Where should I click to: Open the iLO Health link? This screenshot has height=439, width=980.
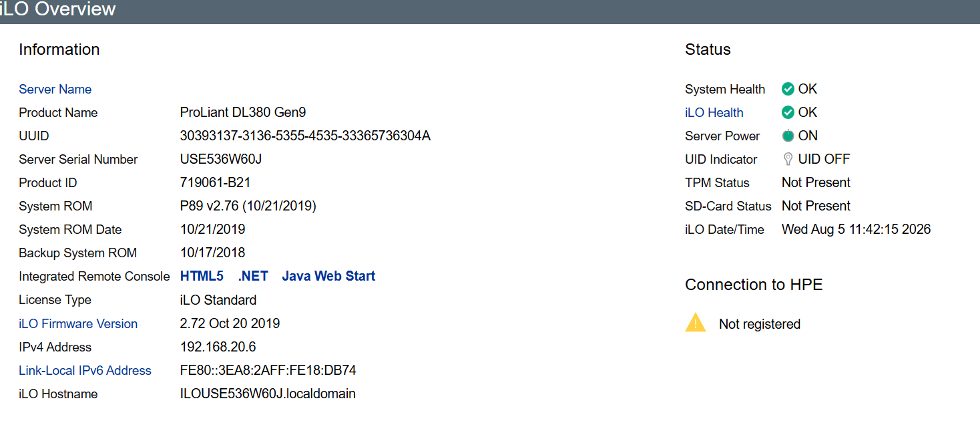(x=714, y=112)
